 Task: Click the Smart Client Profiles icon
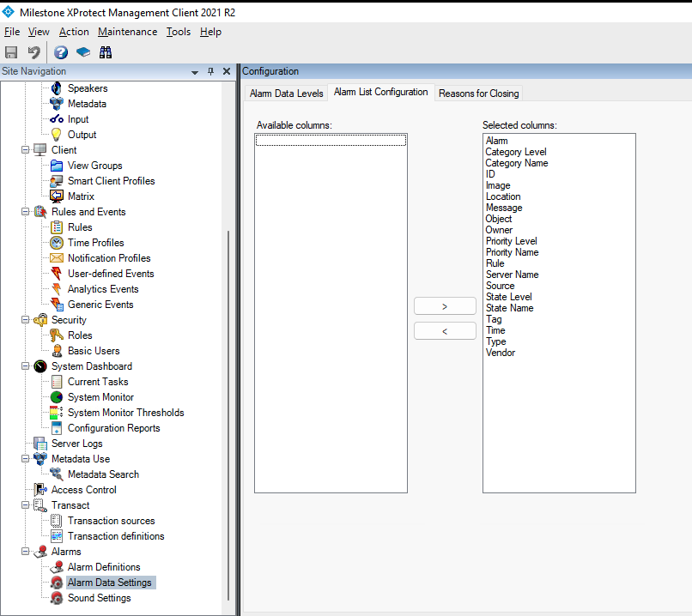[57, 181]
